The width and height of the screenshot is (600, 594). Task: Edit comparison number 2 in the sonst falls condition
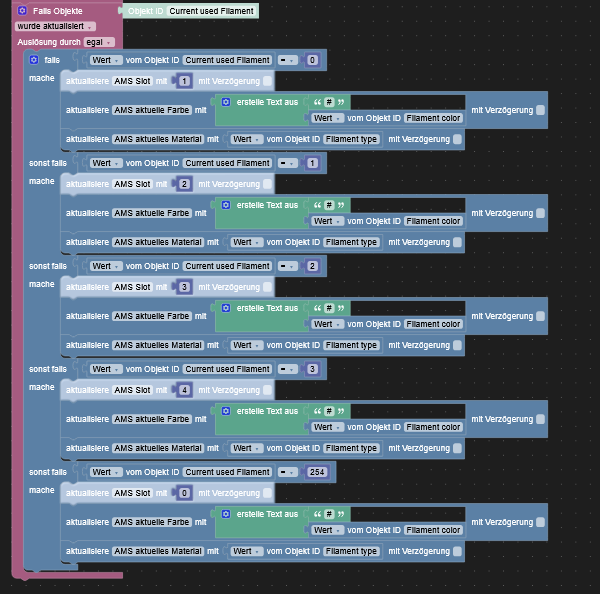click(312, 266)
